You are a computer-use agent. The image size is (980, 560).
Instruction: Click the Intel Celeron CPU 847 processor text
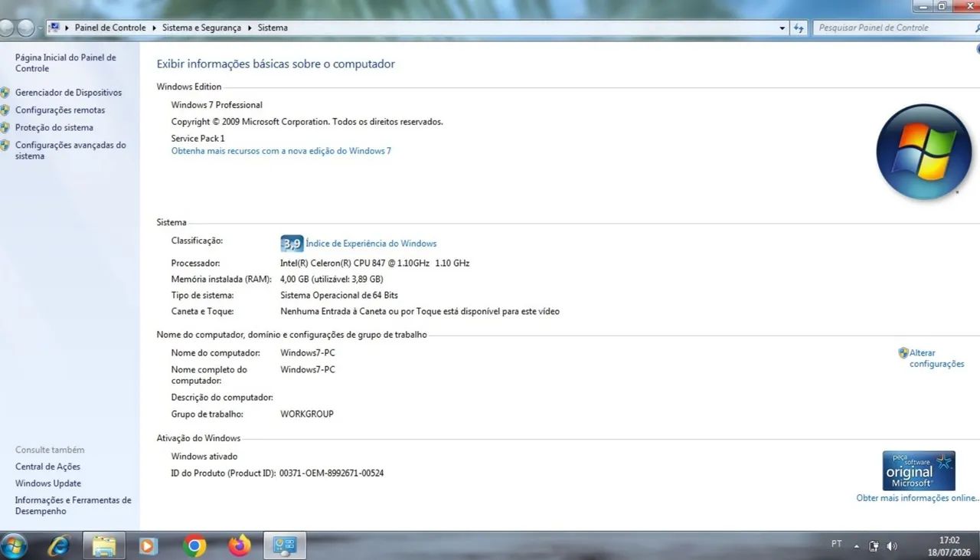pos(375,263)
